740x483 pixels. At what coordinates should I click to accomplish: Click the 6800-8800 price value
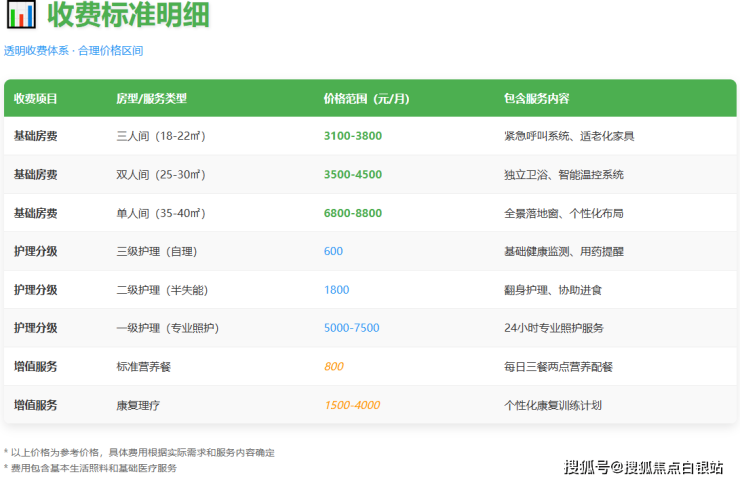352,213
